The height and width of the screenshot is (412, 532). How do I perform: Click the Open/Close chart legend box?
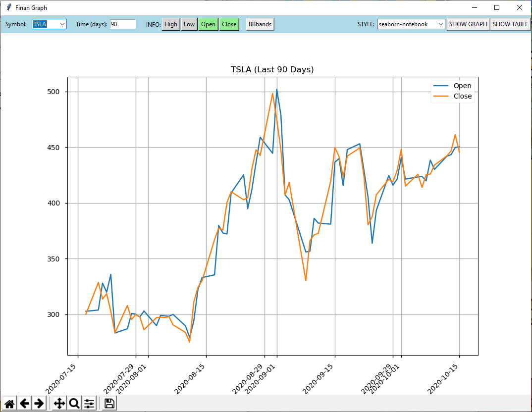pos(453,91)
